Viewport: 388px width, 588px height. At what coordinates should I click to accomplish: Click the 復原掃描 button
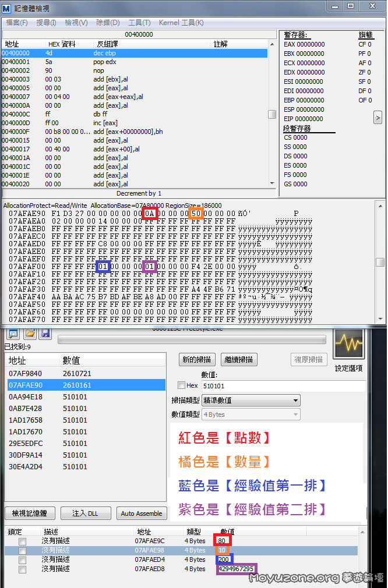[308, 360]
